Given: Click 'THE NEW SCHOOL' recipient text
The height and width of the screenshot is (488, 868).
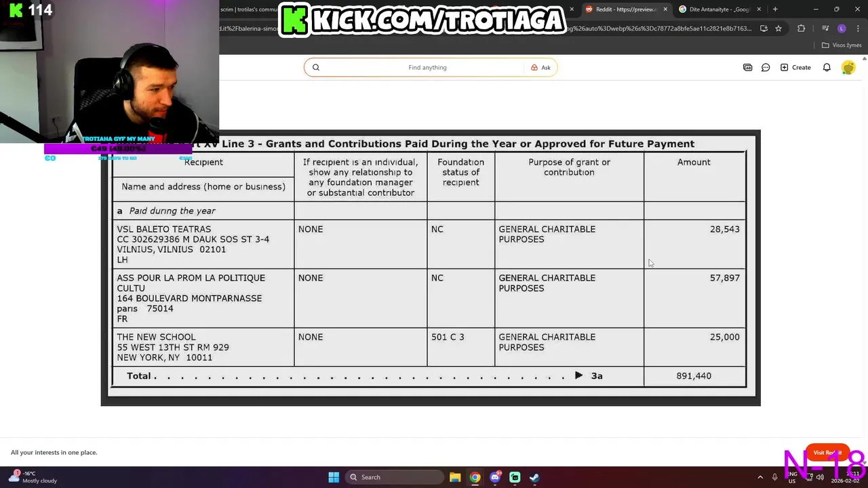Looking at the screenshot, I should (x=156, y=337).
